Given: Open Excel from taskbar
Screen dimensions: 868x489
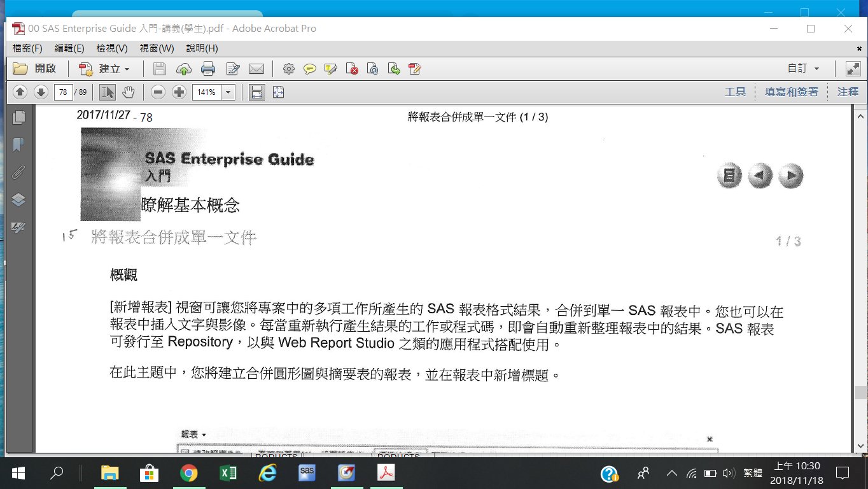Looking at the screenshot, I should 228,473.
